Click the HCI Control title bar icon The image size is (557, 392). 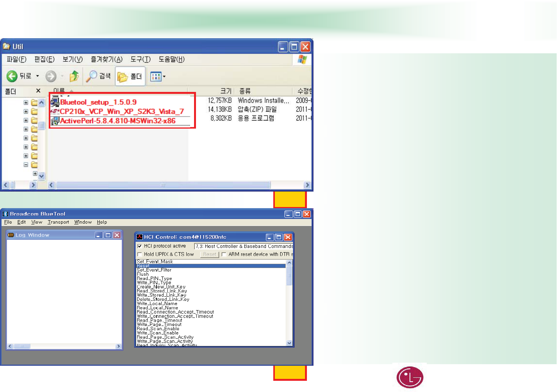[x=140, y=237]
